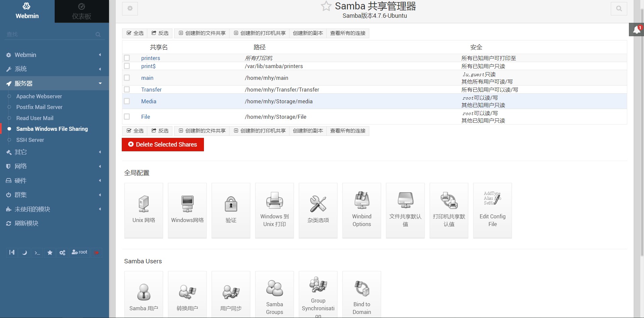
Task: Expand the 其它 sidebar category
Action: (54, 152)
